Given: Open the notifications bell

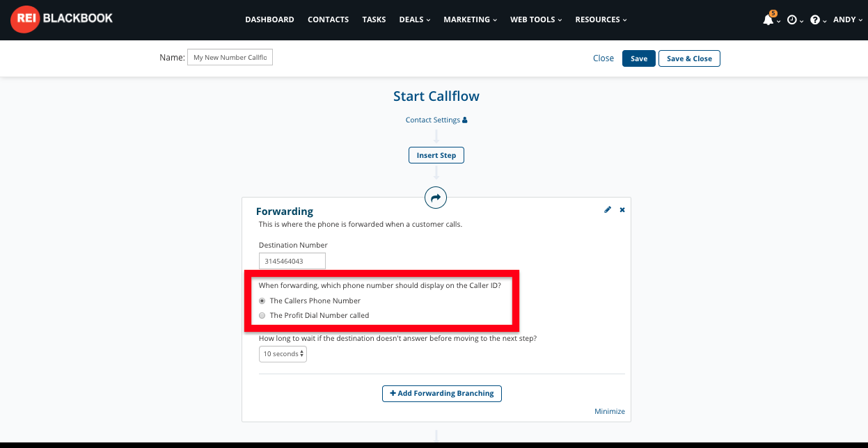Looking at the screenshot, I should pyautogui.click(x=768, y=19).
